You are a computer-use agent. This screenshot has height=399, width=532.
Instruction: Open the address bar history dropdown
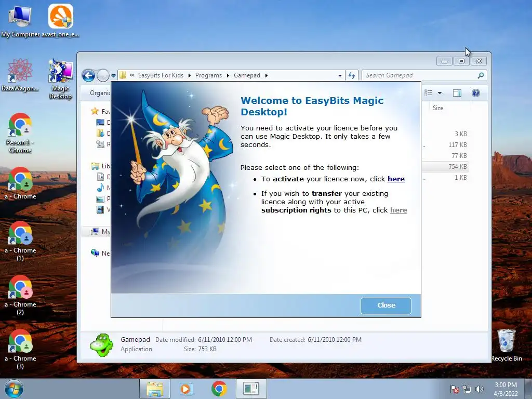pyautogui.click(x=340, y=76)
